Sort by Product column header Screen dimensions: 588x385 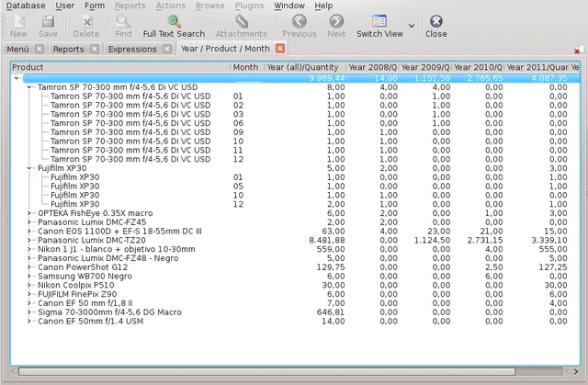[120, 67]
